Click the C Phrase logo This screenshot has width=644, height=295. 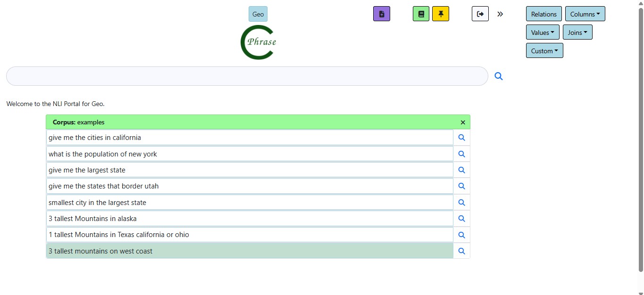[x=258, y=42]
